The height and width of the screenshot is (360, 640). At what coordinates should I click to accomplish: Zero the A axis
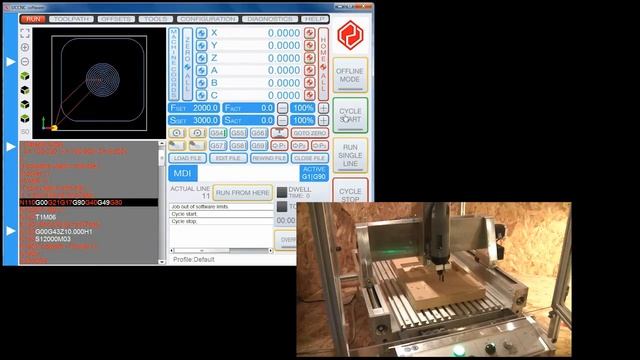coord(201,70)
